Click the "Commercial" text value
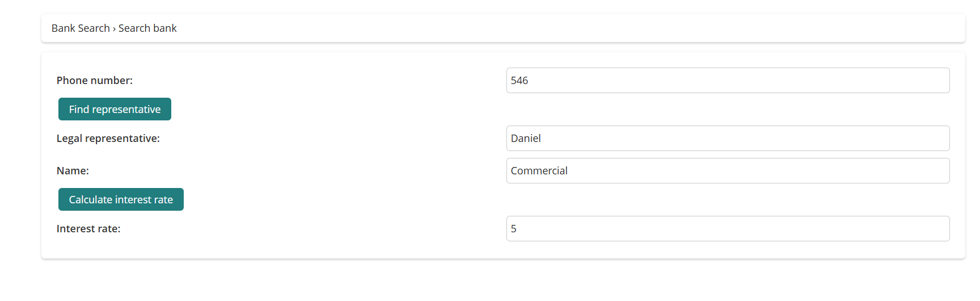The width and height of the screenshot is (980, 301). tap(539, 171)
